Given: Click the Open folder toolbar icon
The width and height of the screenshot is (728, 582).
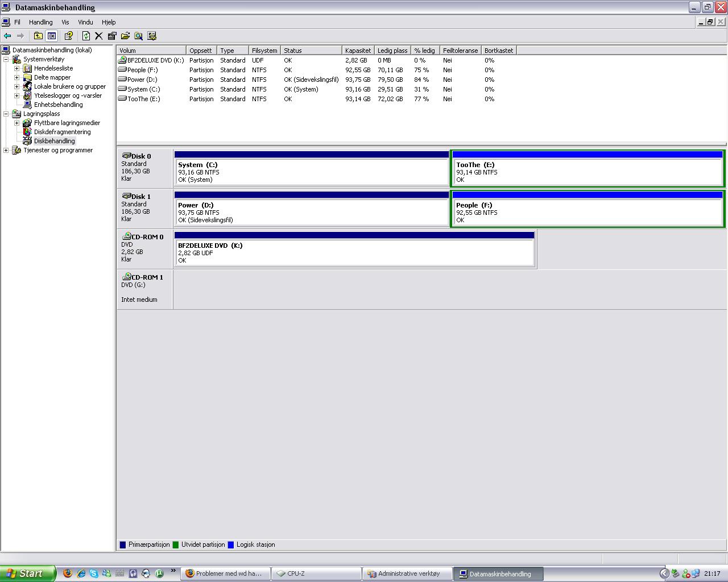Looking at the screenshot, I should 125,36.
